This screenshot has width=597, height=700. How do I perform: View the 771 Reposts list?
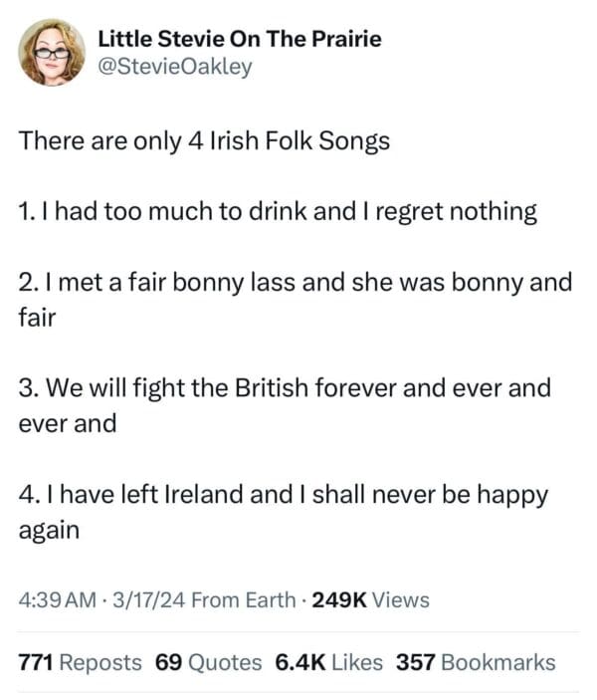81,662
